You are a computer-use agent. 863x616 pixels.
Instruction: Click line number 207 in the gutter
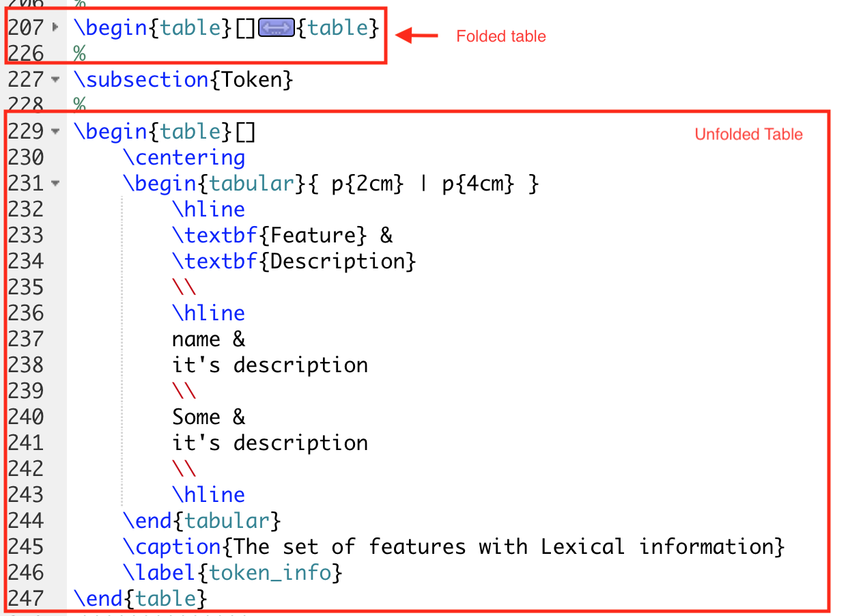pyautogui.click(x=25, y=28)
